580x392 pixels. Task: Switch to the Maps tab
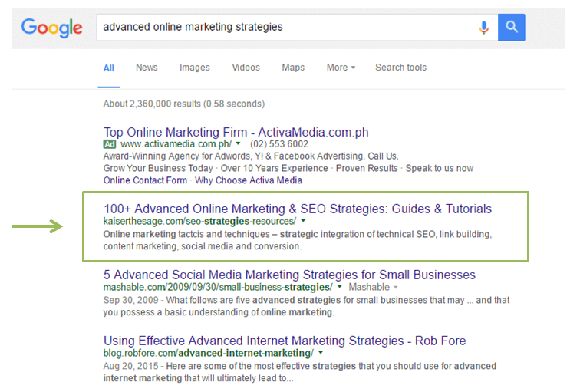click(293, 68)
